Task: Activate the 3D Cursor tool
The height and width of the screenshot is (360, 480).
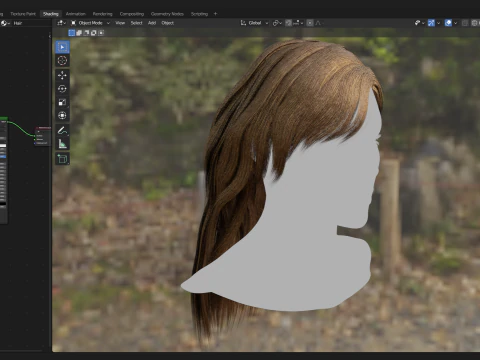Action: (x=62, y=61)
